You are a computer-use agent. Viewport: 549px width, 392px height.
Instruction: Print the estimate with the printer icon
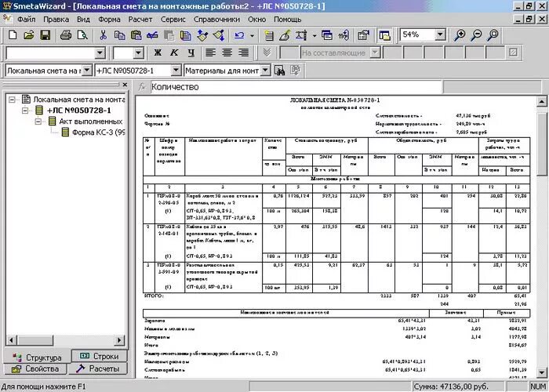pos(66,35)
